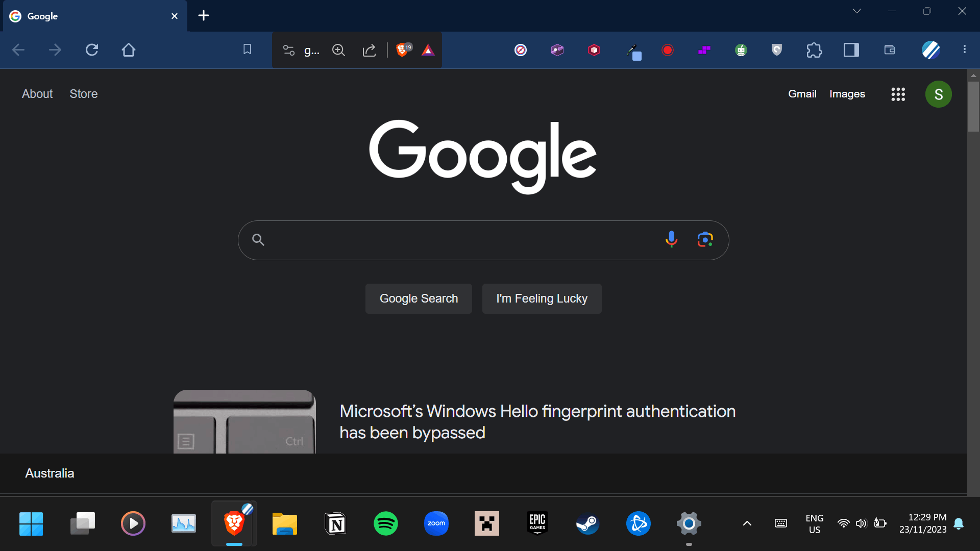
Task: Click the I'm Feeling Lucky button
Action: [x=542, y=298]
